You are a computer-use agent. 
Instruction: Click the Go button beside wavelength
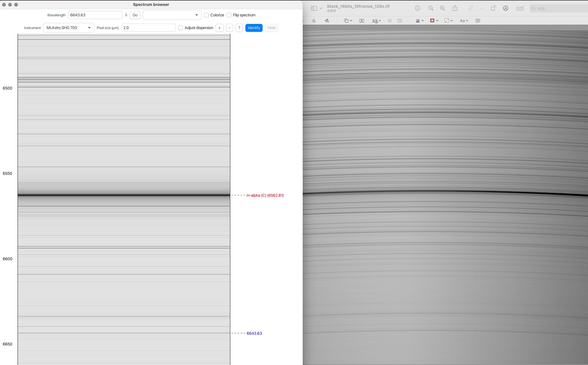pos(135,15)
